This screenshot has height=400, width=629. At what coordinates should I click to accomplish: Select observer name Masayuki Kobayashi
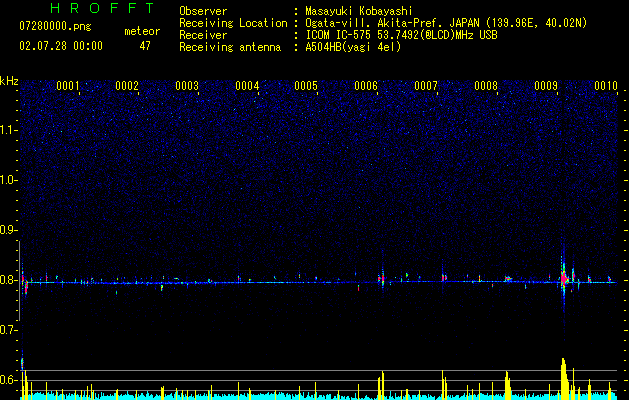click(359, 11)
